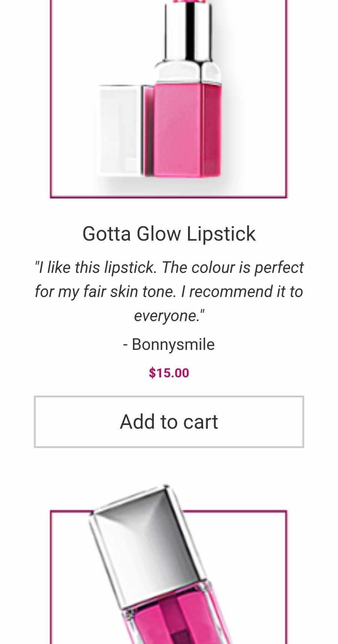Screen dimensions: 338x644
Task: Click the word "cart" on the button
Action: [200, 422]
